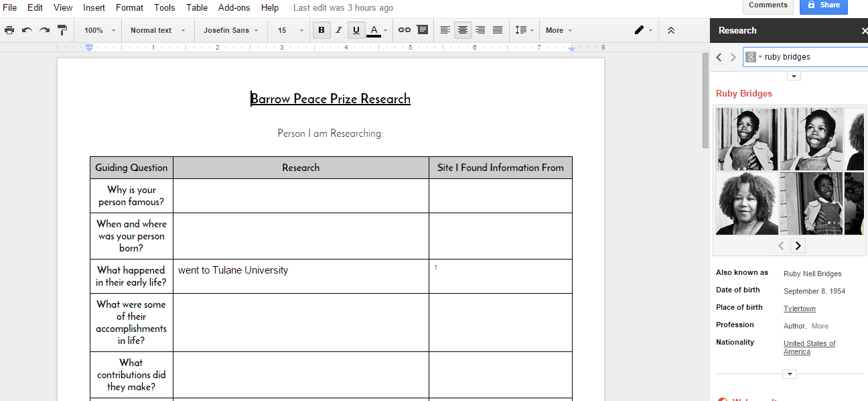Select the Paint format roller tool
Image resolution: width=868 pixels, height=401 pixels.
click(62, 30)
